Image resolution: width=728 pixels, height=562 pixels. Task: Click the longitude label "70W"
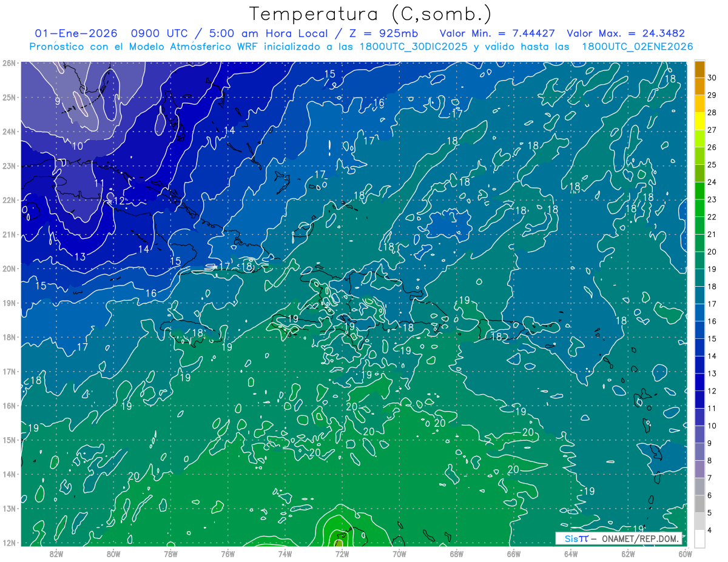(399, 554)
